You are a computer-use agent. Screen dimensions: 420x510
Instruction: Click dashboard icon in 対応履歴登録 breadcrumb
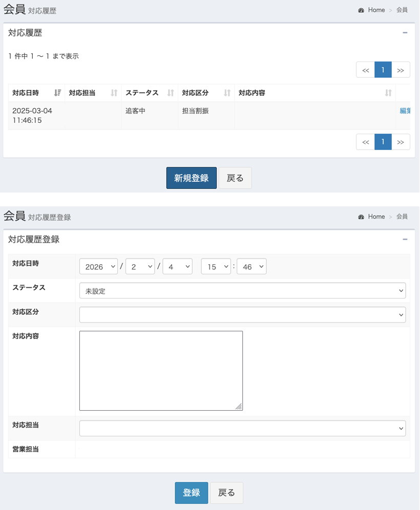[x=361, y=217]
